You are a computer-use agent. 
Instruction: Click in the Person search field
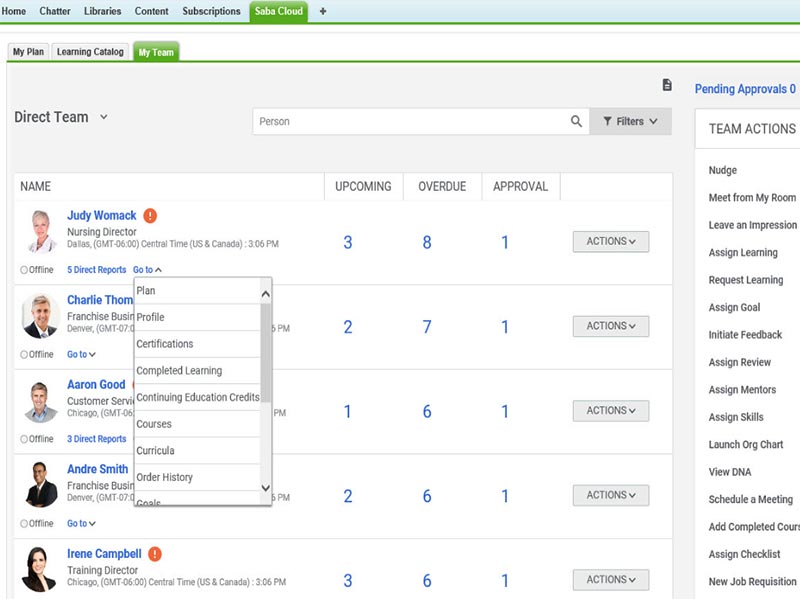pos(410,122)
